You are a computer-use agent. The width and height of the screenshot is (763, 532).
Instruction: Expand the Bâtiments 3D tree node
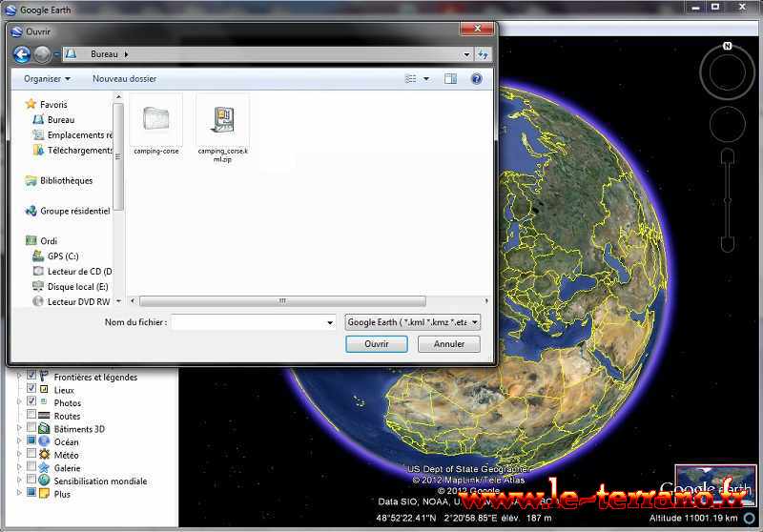(19, 428)
